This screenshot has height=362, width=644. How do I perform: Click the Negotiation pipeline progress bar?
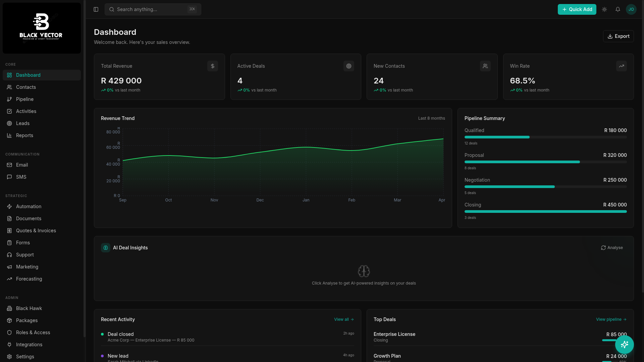point(546,187)
